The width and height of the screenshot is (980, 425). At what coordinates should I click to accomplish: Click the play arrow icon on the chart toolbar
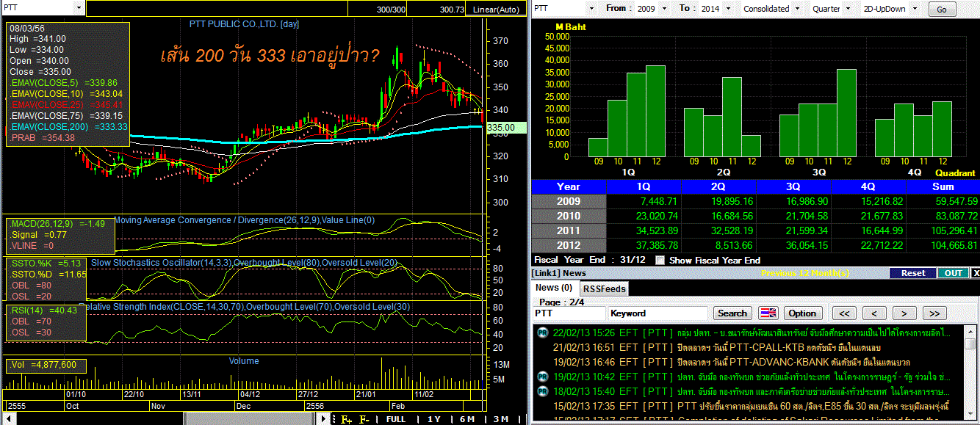pyautogui.click(x=324, y=419)
